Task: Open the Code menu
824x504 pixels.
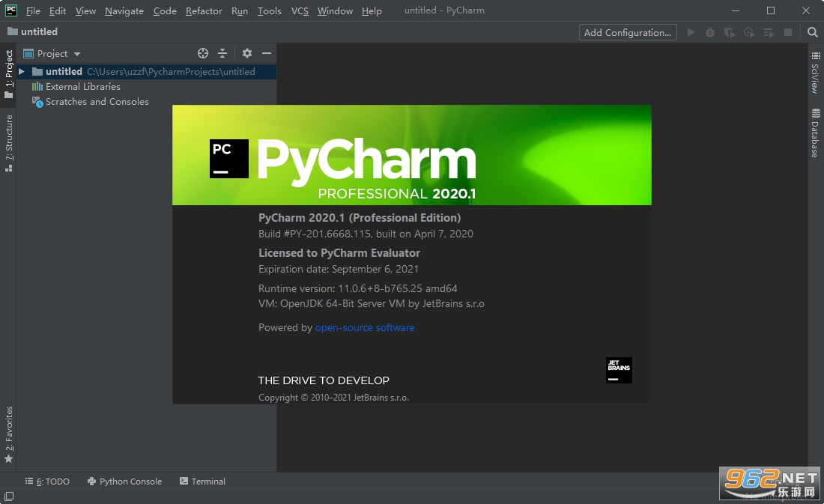Action: (165, 10)
